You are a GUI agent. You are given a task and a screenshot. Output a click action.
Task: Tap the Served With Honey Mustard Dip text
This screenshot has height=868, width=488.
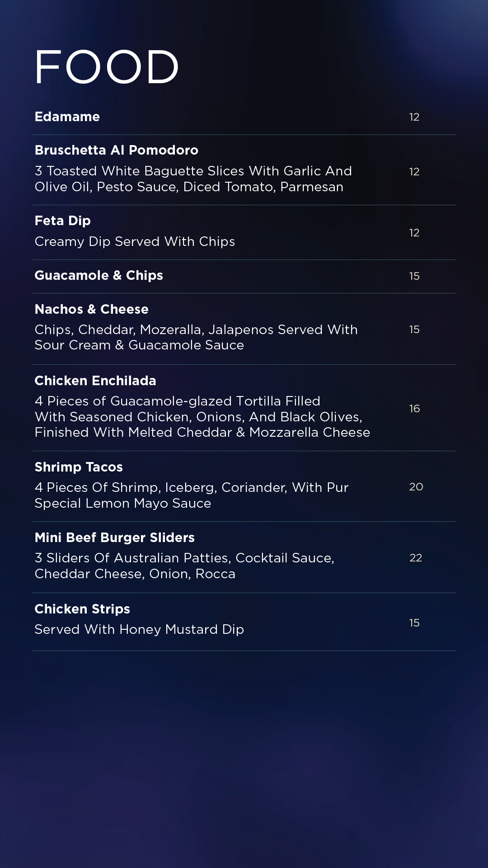pos(139,629)
